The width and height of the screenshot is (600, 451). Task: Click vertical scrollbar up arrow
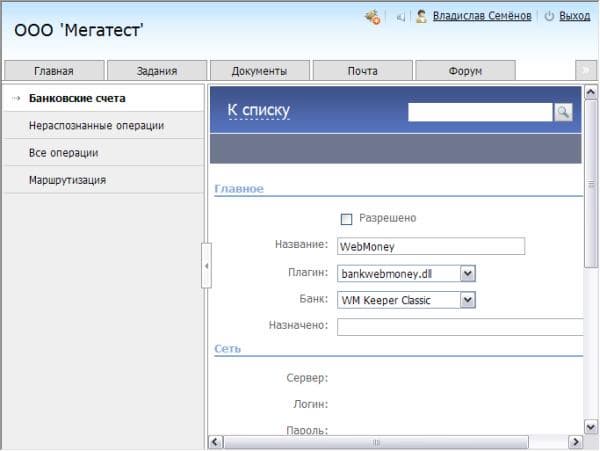591,93
